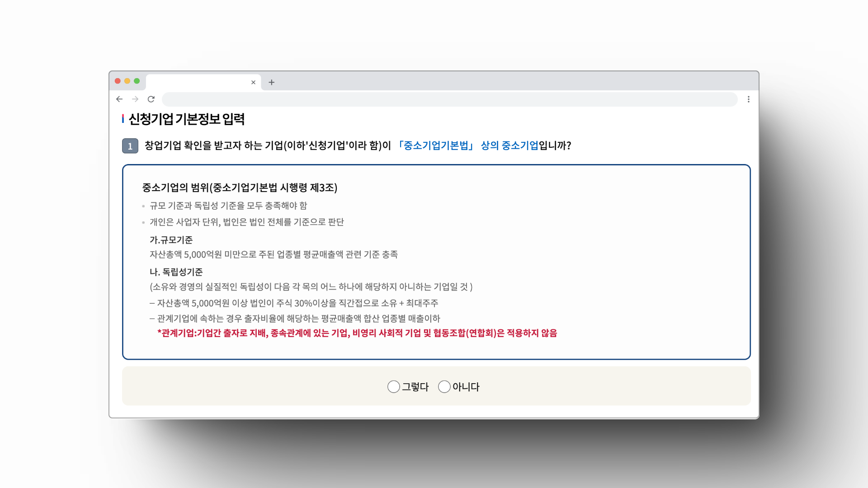Open a new tab with plus icon
868x488 pixels.
click(271, 82)
